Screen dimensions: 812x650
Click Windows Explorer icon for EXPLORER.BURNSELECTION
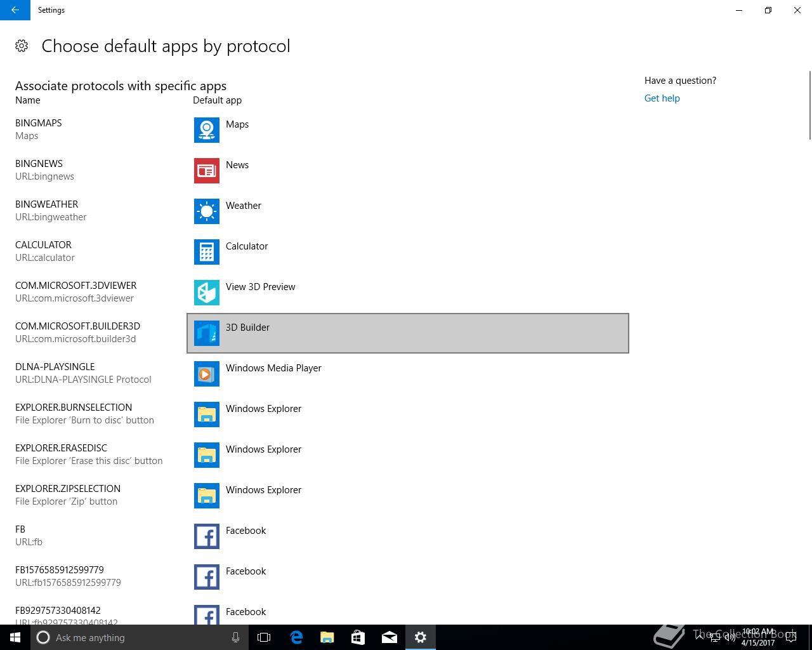[207, 415]
